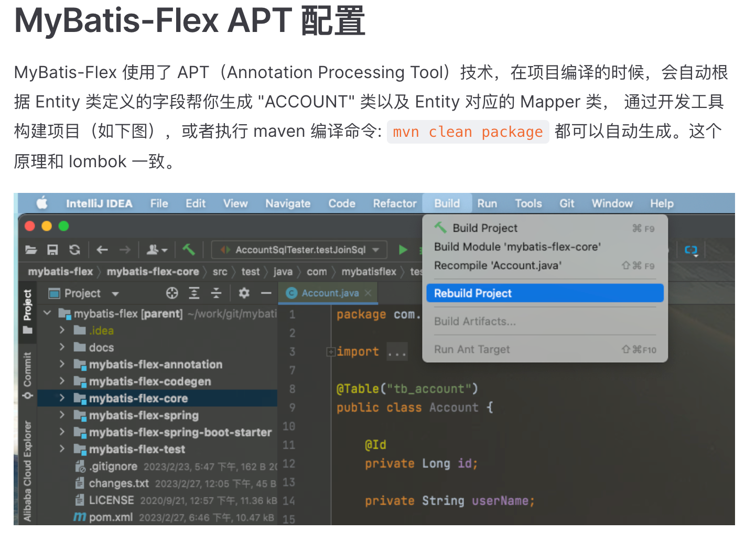Click the Back navigation arrow

[102, 250]
